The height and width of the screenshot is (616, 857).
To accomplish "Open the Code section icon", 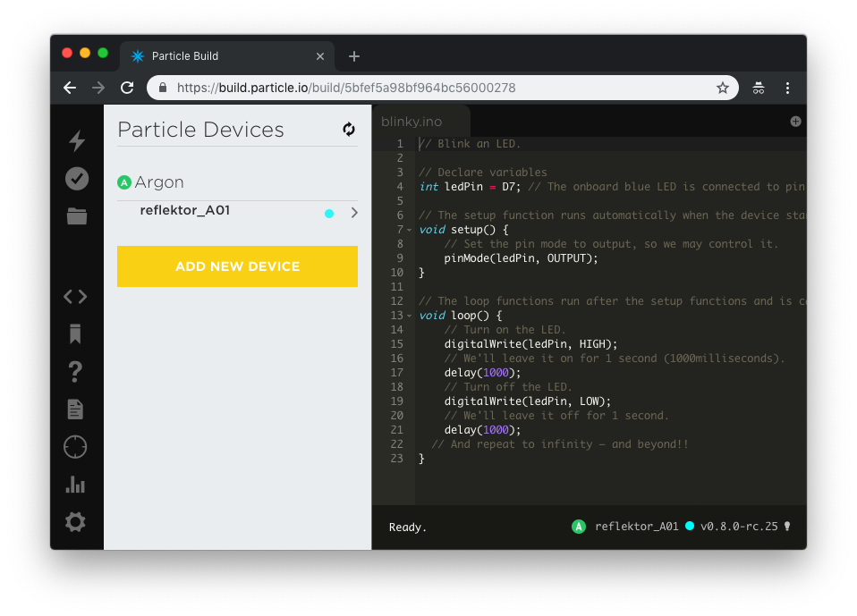I will tap(75, 297).
